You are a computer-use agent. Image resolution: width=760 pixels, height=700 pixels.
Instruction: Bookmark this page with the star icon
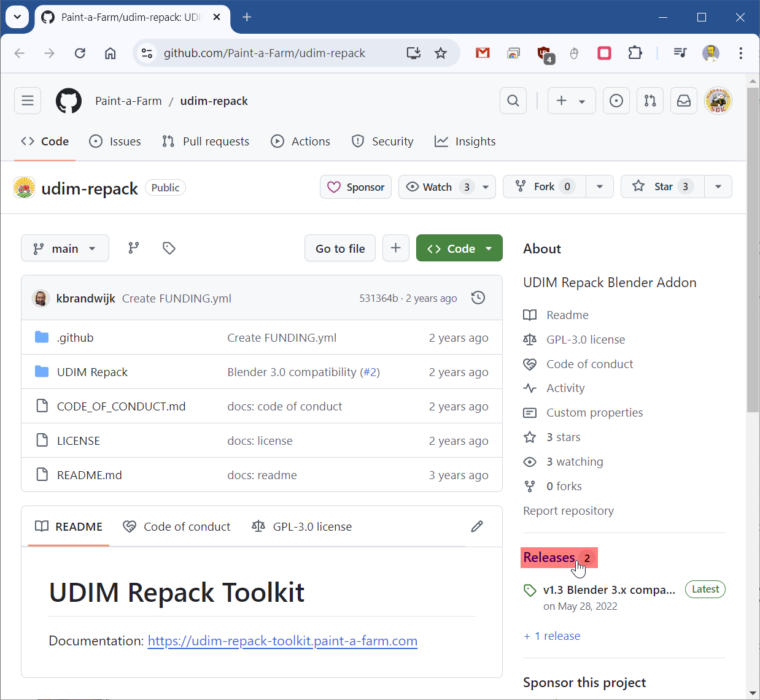(441, 53)
